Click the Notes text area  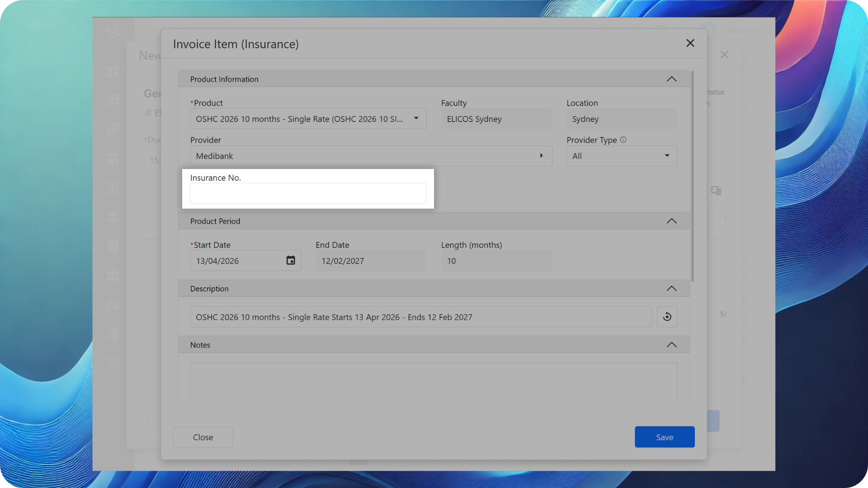(433, 382)
